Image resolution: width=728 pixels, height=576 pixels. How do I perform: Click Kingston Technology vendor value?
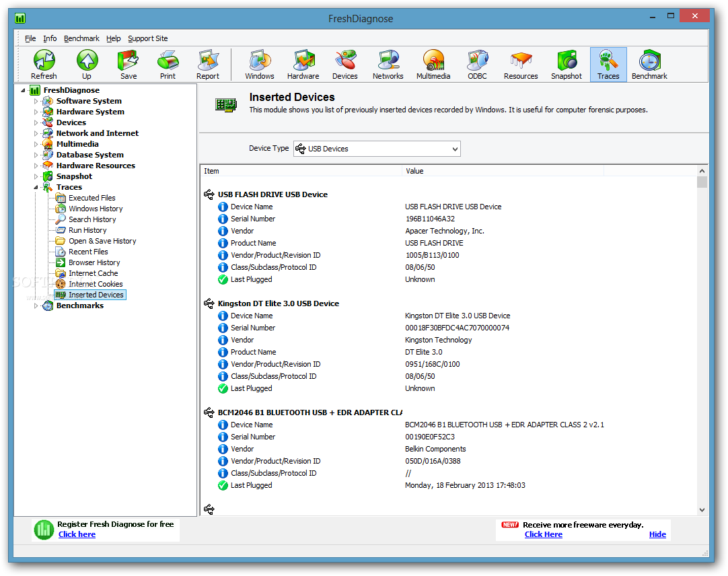coord(438,340)
